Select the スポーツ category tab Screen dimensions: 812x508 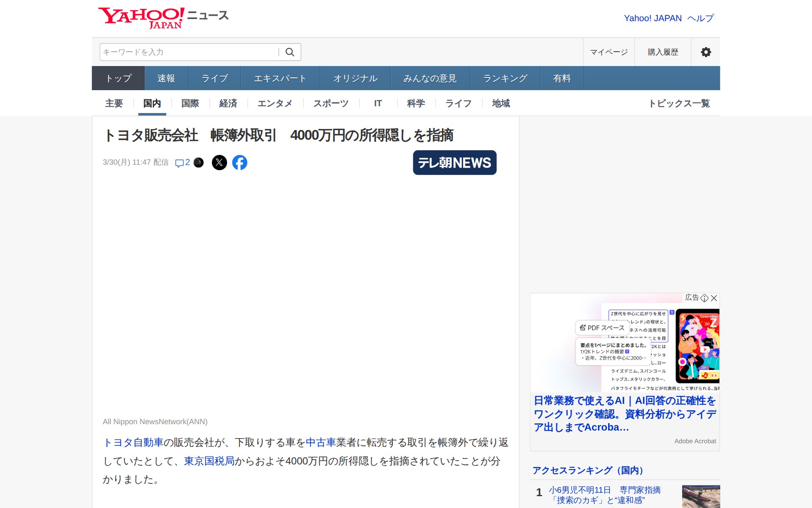click(331, 103)
